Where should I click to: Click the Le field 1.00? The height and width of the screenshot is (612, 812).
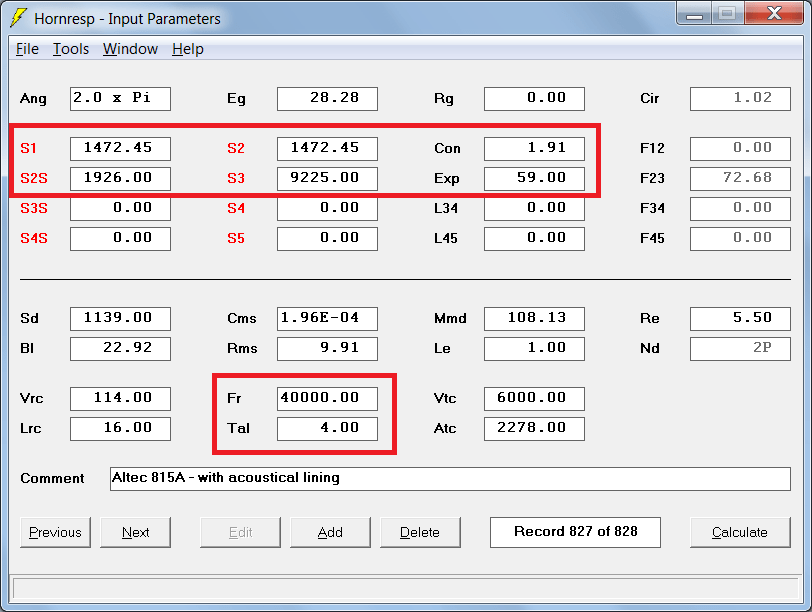(534, 348)
